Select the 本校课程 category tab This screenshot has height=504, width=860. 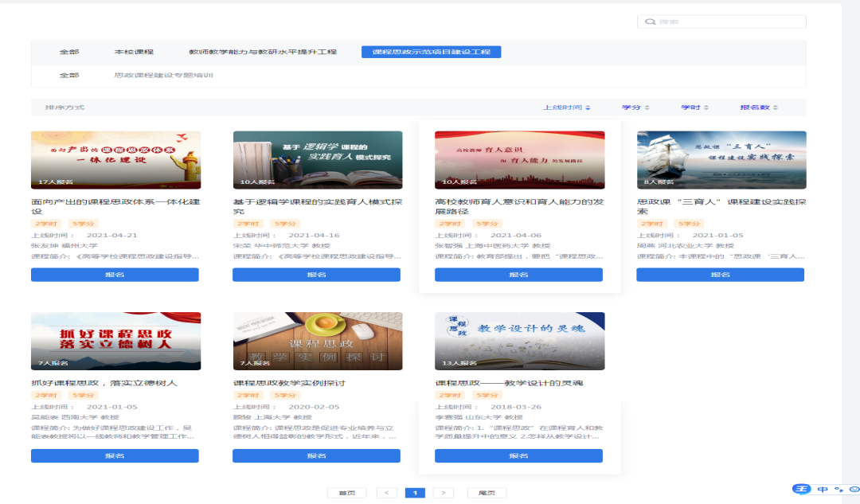[x=134, y=52]
